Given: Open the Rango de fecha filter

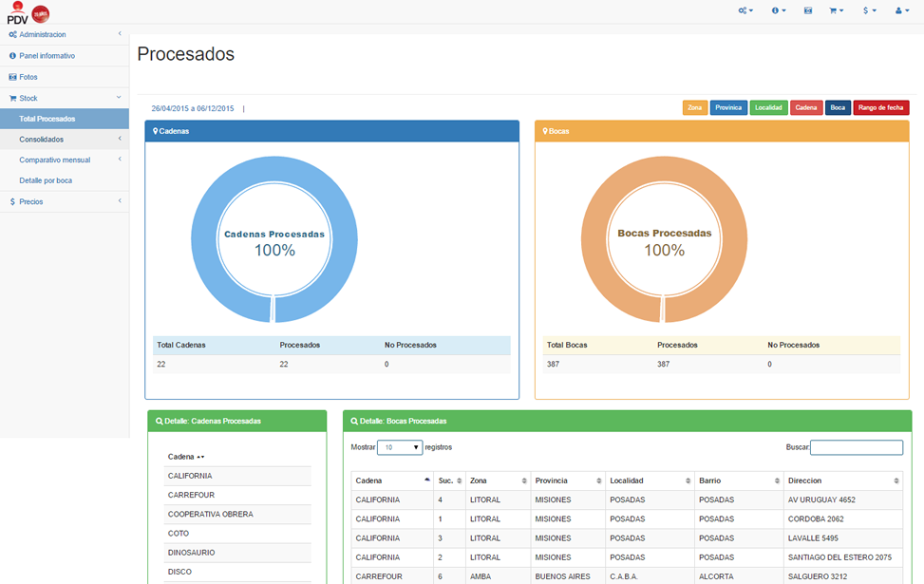Looking at the screenshot, I should (x=881, y=108).
